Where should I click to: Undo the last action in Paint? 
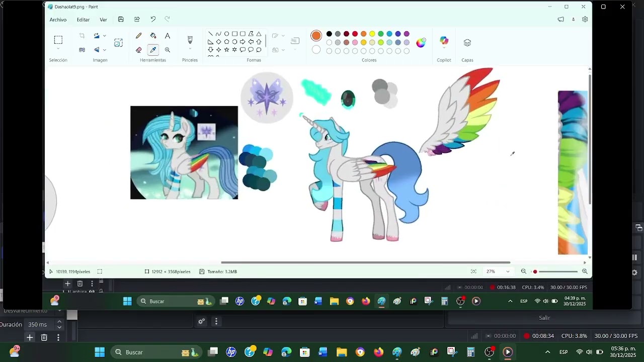[153, 20]
